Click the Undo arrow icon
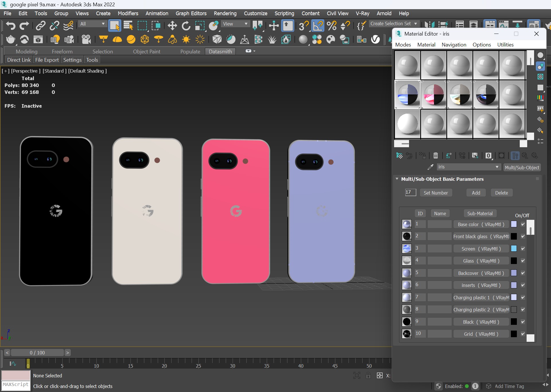The image size is (551, 392). (x=10, y=26)
